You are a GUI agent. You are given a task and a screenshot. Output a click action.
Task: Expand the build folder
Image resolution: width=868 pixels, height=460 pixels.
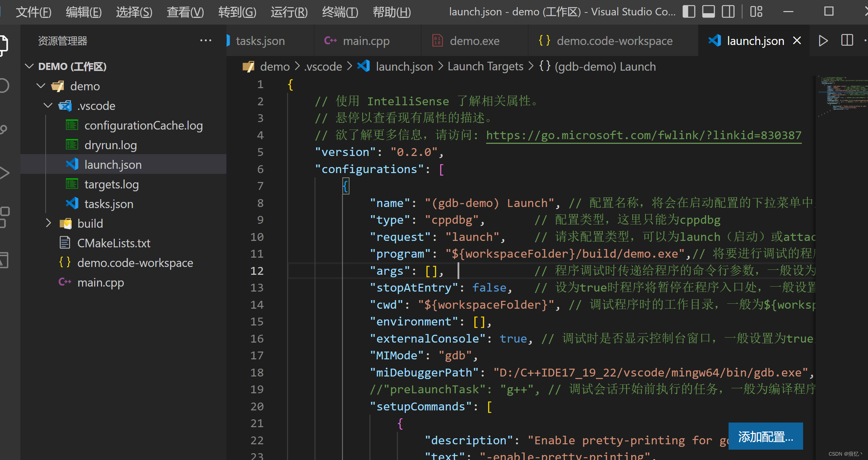click(49, 223)
